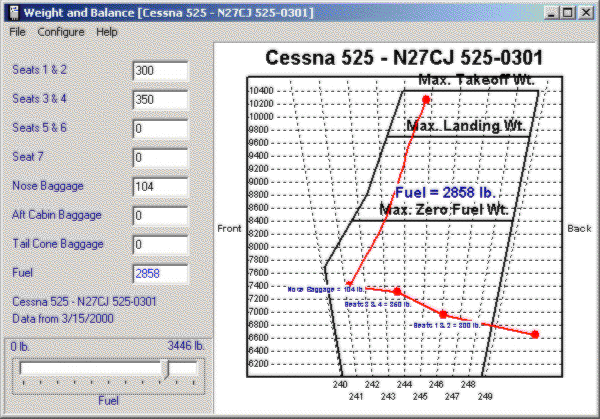The image size is (600, 419).
Task: Click the Seat 7 weight field
Action: (160, 158)
